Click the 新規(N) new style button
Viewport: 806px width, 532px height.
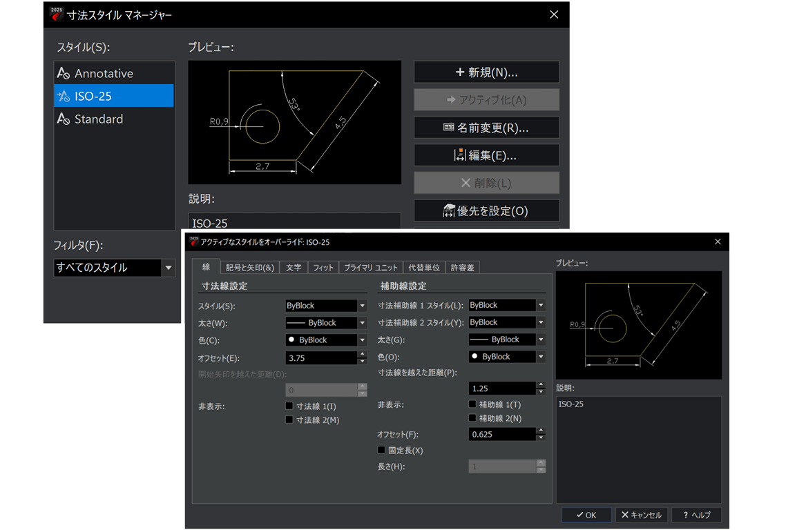486,72
